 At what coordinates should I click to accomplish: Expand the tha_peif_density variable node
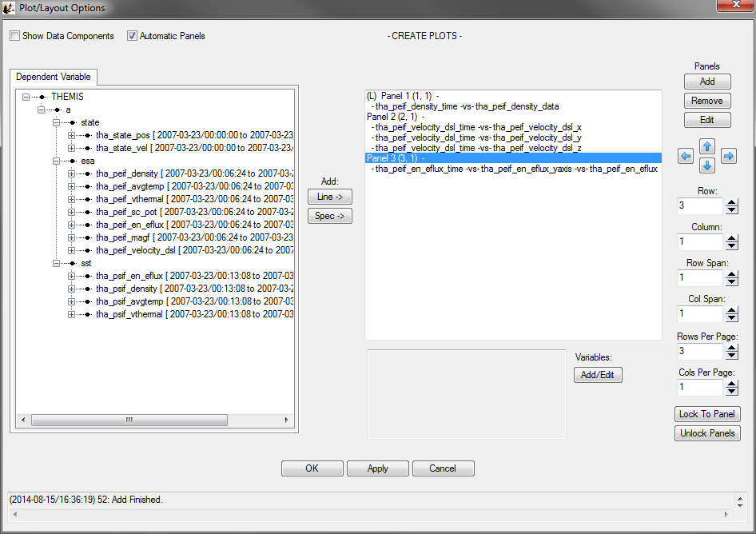71,173
